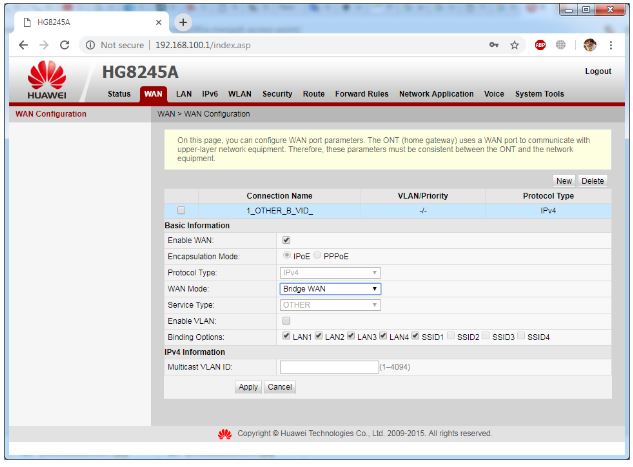Click the saved password key icon

[494, 45]
